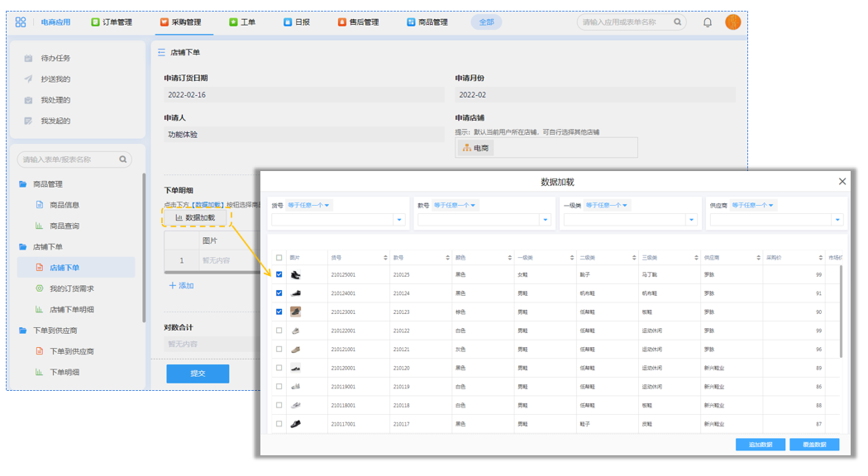
Task: Close the 数据加载 dialog
Action: click(842, 182)
